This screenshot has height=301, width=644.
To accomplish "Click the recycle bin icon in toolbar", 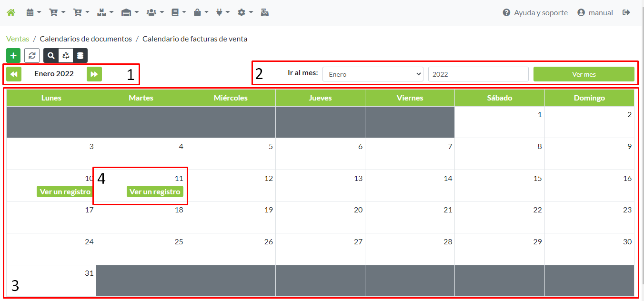I will [66, 55].
